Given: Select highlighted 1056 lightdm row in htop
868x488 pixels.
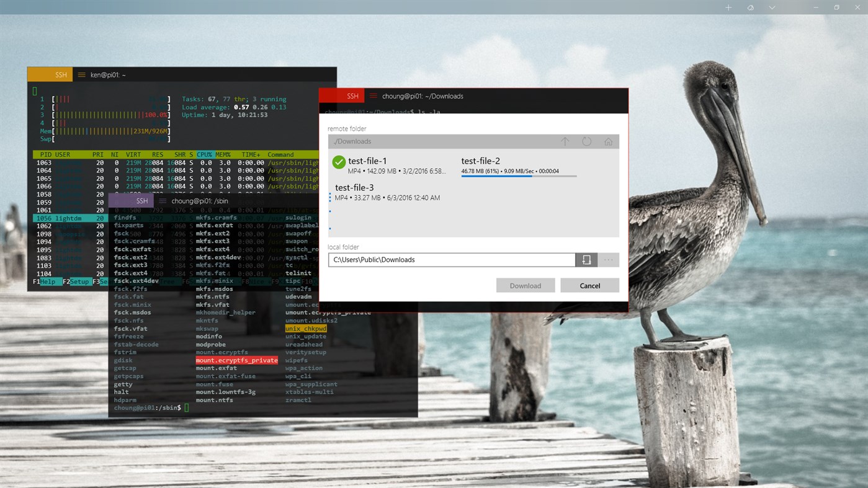Looking at the screenshot, I should (71, 218).
